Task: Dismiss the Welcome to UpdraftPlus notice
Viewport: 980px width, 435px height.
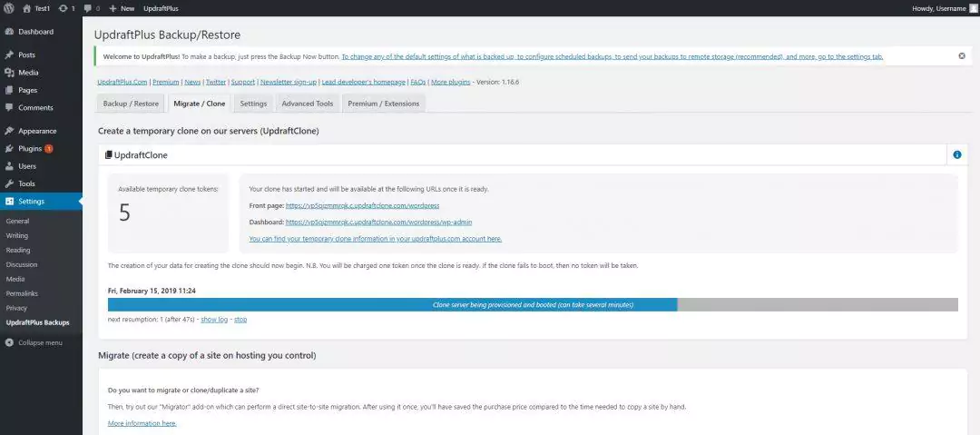Action: 962,55
